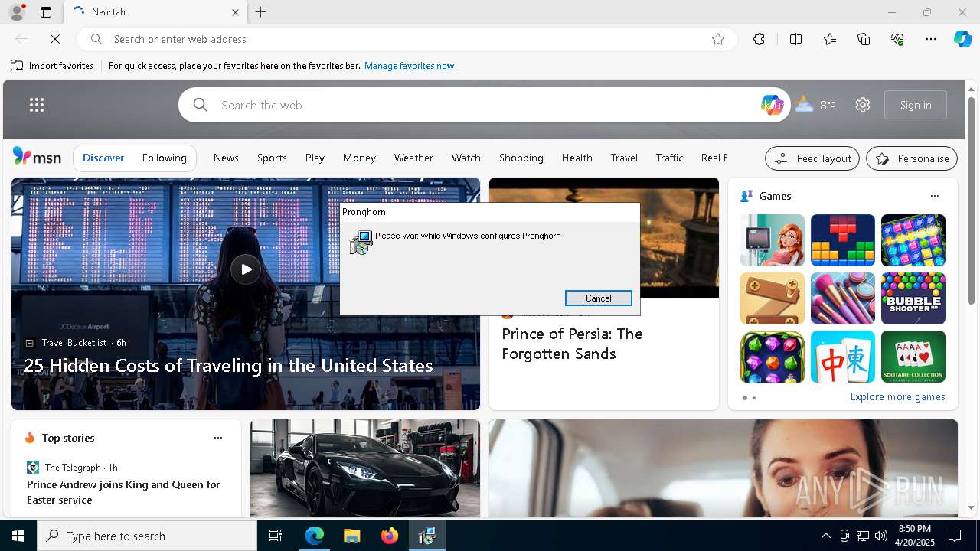Viewport: 980px width, 551px height.
Task: Open Games card more options
Action: [x=934, y=196]
